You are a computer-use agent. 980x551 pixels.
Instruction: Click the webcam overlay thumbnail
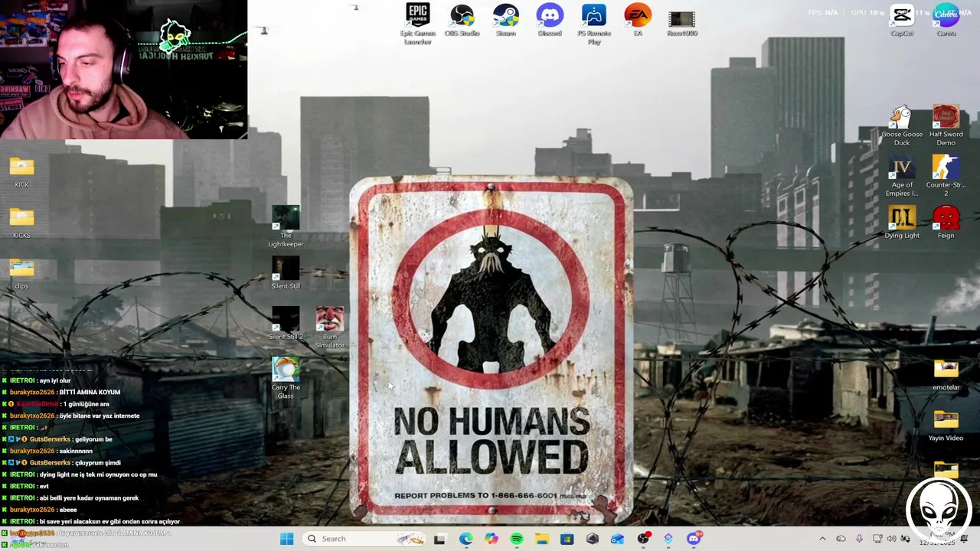[123, 70]
